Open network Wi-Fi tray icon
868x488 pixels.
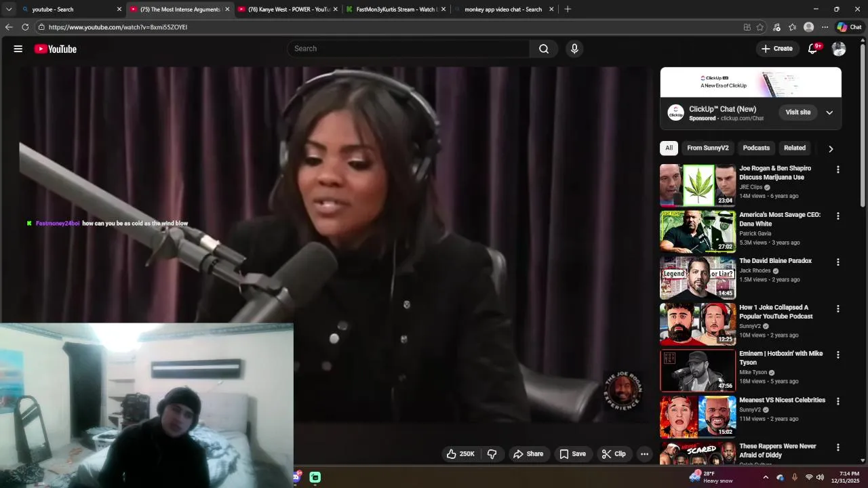pos(808,477)
